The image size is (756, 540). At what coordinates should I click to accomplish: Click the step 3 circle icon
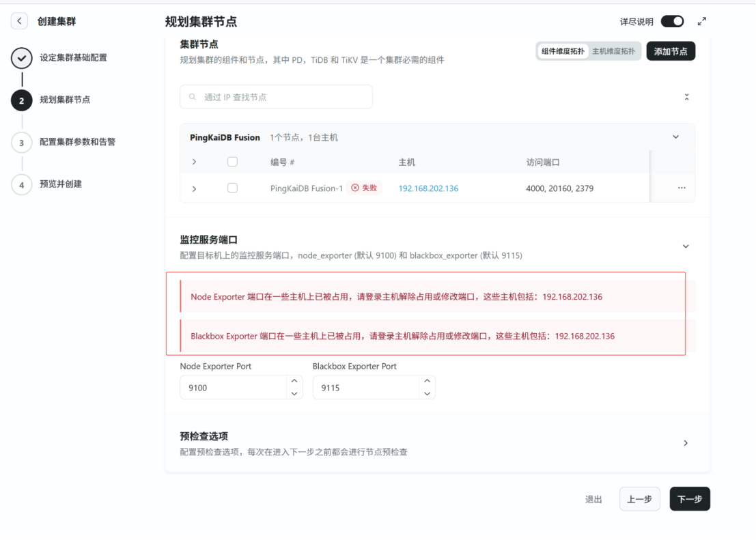tap(22, 143)
